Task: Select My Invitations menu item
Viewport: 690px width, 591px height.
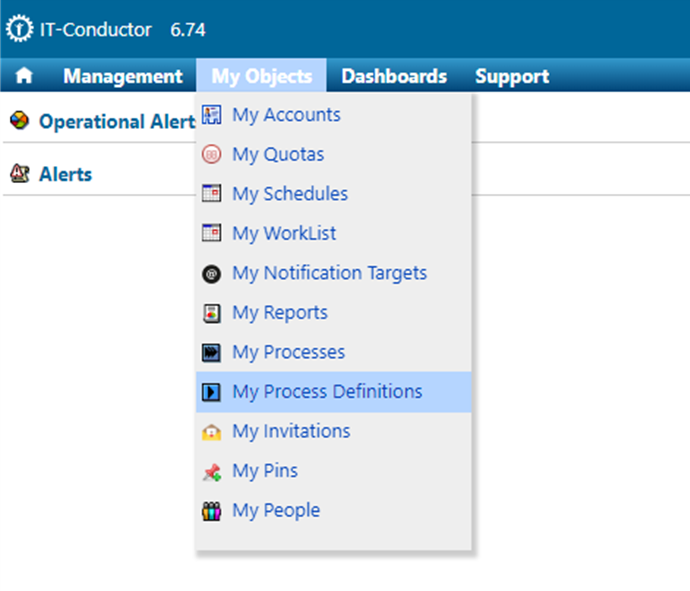Action: pyautogui.click(x=291, y=431)
